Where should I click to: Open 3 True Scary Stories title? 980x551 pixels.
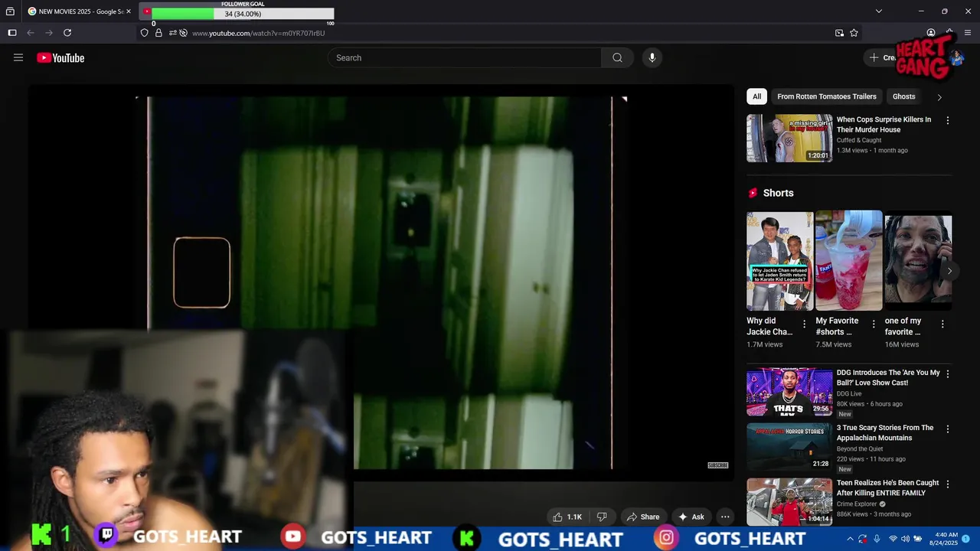pyautogui.click(x=885, y=432)
